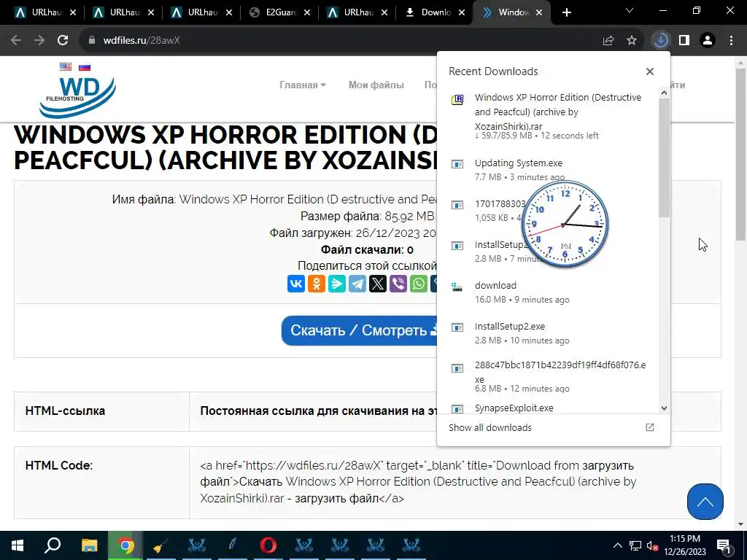Viewport: 747px width, 560px height.
Task: Click the browser Forward arrow
Action: tap(39, 41)
